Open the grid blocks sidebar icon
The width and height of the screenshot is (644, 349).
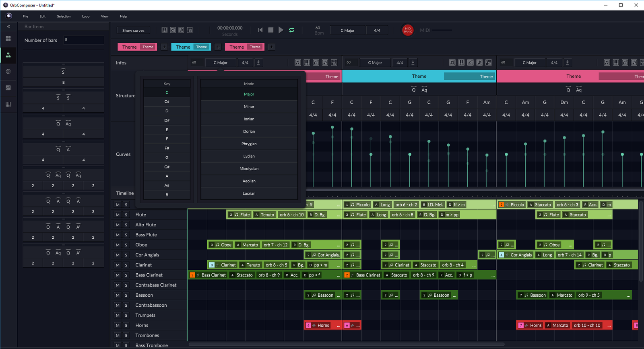[x=8, y=39]
